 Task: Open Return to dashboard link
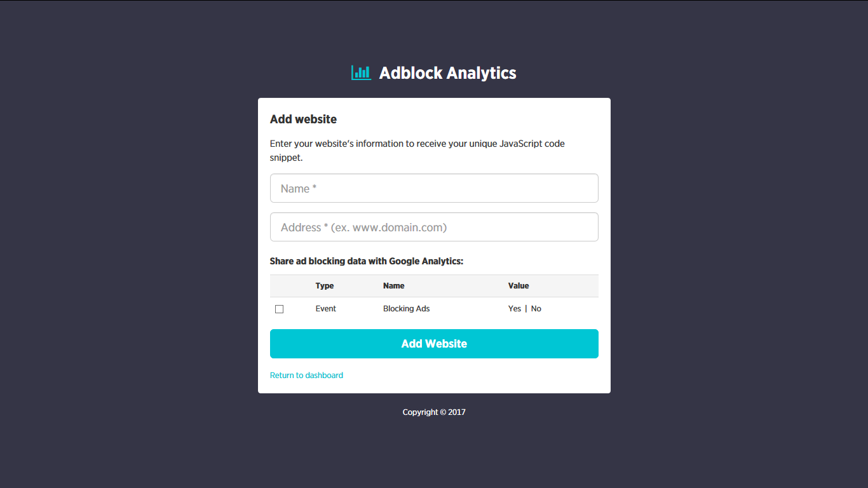(306, 375)
